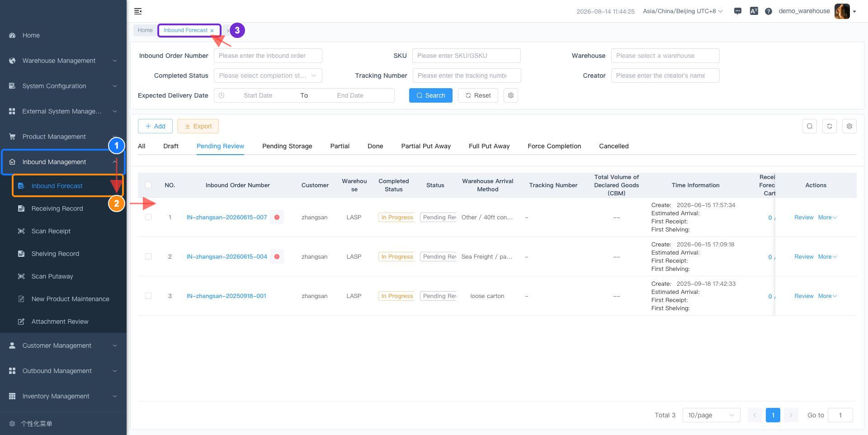Click the Reset button

coord(478,95)
